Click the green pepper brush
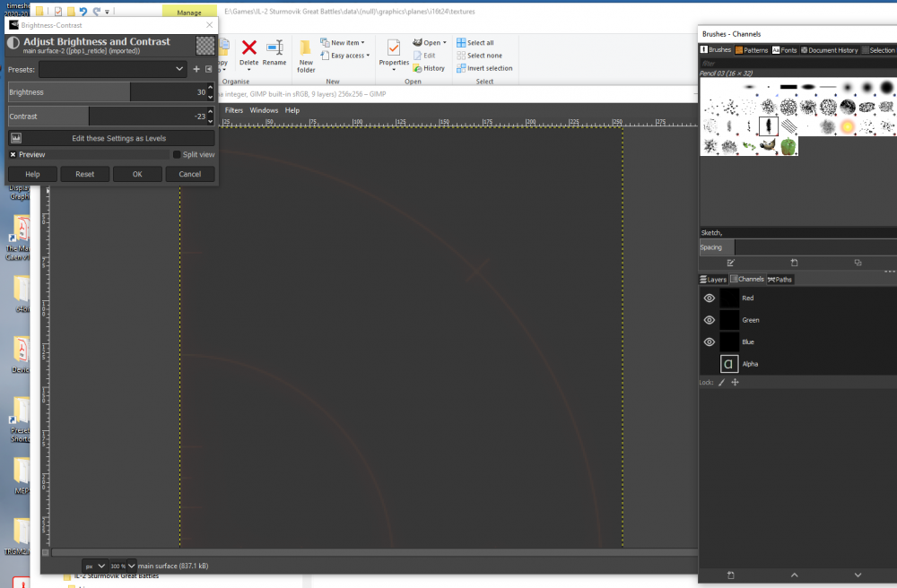Screen dimensions: 897x588 (x=788, y=146)
